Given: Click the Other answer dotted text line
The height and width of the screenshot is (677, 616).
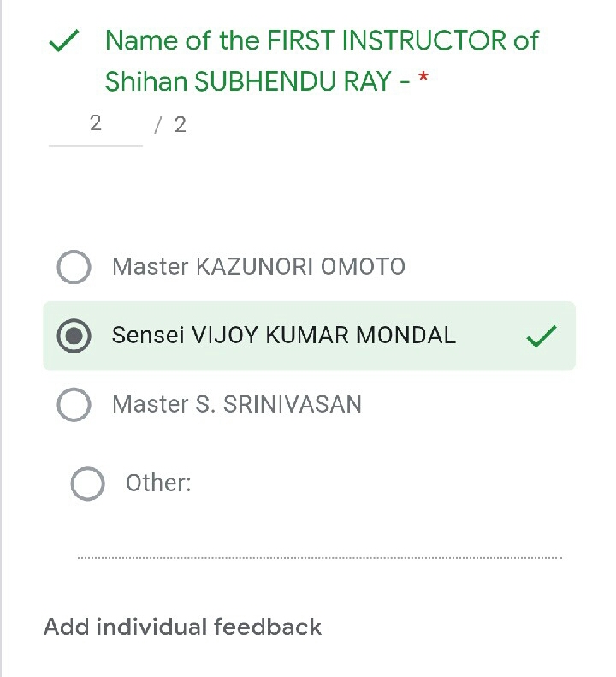Looking at the screenshot, I should tap(319, 556).
